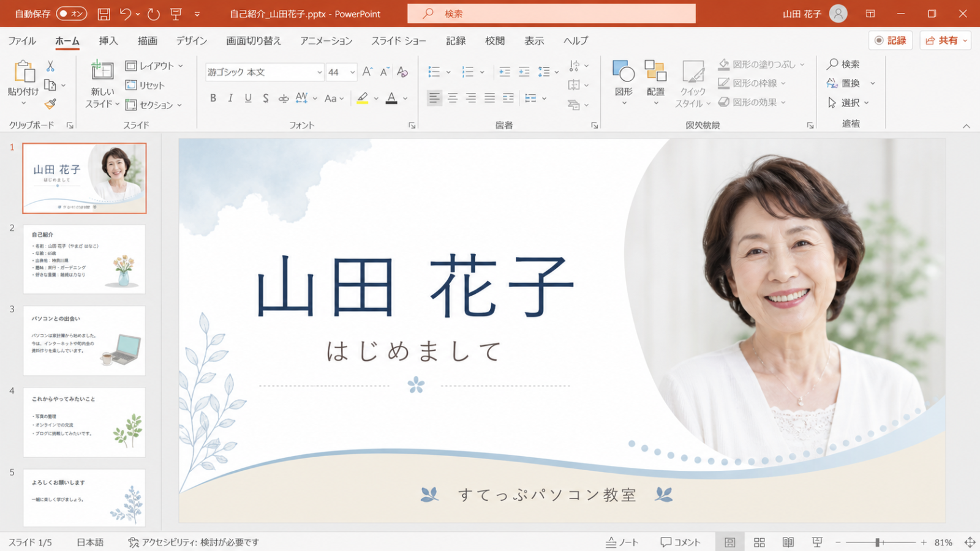Click the Redo icon in title bar

point(154,13)
